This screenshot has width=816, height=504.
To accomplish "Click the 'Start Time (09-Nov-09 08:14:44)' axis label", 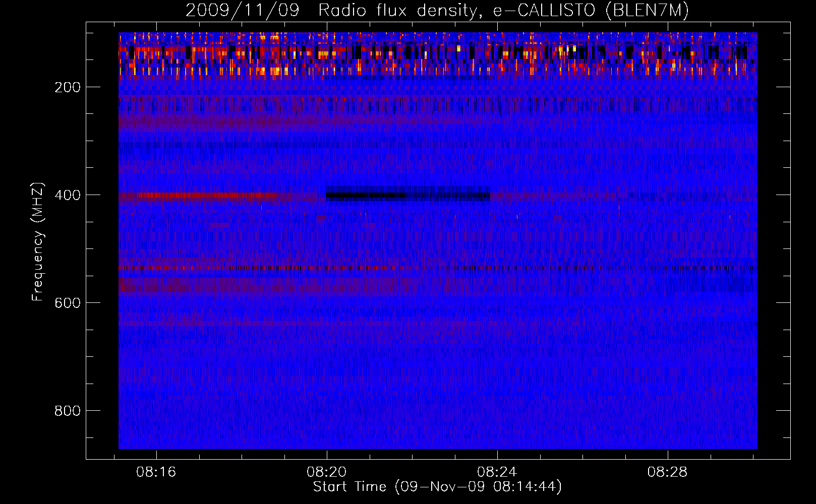I will coord(437,487).
